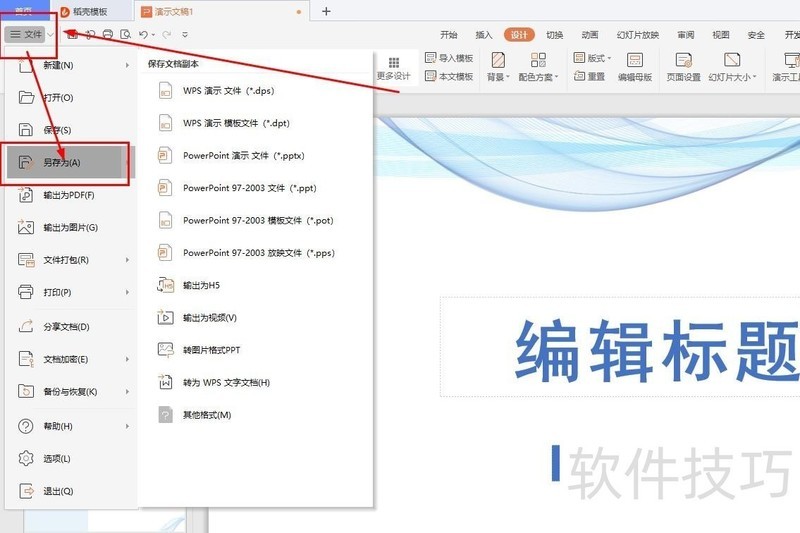800x533 pixels.
Task: Open the 安全 ribbon tab
Action: [x=756, y=35]
